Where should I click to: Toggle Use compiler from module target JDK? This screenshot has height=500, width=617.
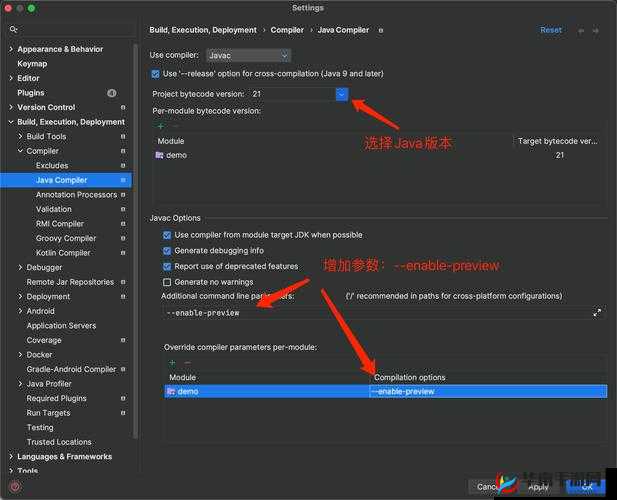167,235
